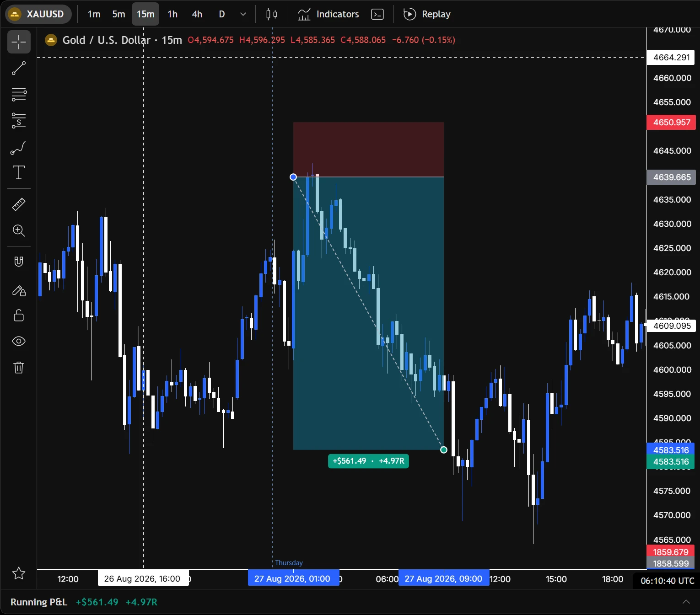Click the 27 Aug 2026, 09:00 time label
Screen dimensions: 700x615
(444, 579)
